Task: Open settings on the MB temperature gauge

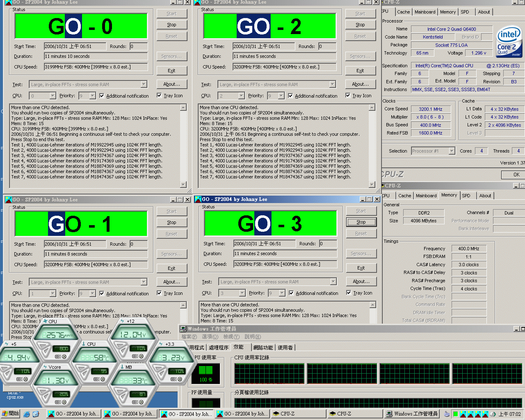Action: [135, 402]
